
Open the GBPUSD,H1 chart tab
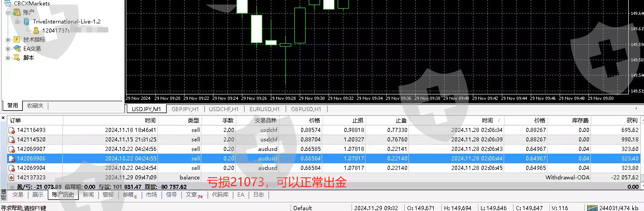[x=306, y=109]
